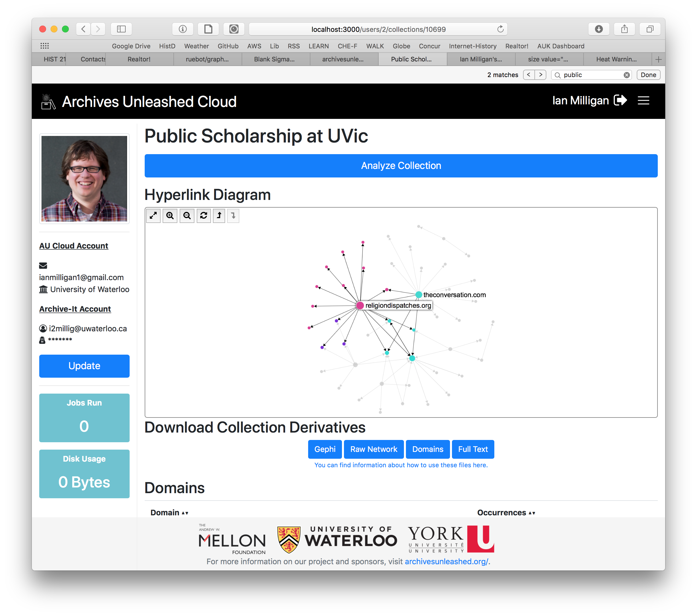Go forward with Safari's forward arrow
This screenshot has width=697, height=616.
98,29
